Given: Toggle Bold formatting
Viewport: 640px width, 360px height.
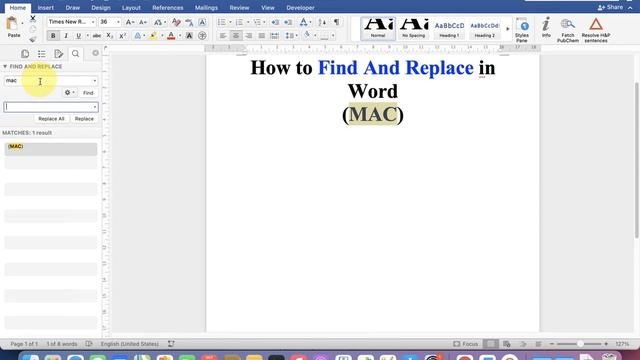Looking at the screenshot, I should click(53, 36).
